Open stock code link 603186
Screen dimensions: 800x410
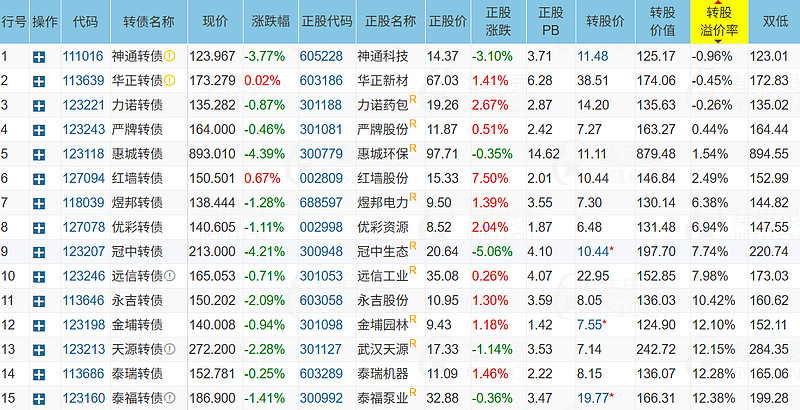tap(321, 81)
